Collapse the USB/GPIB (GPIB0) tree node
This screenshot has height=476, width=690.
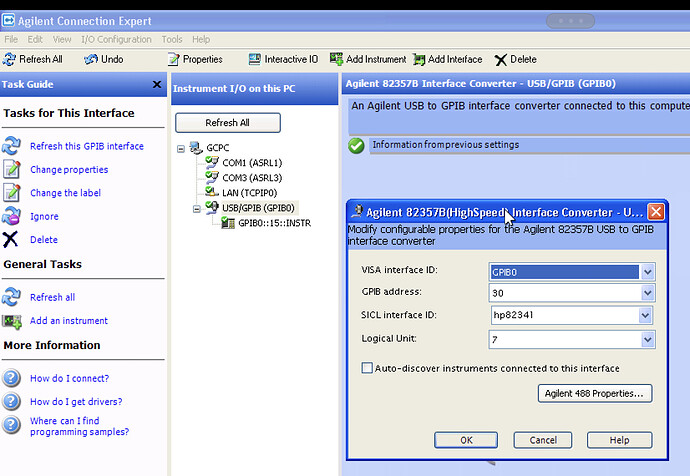click(197, 209)
